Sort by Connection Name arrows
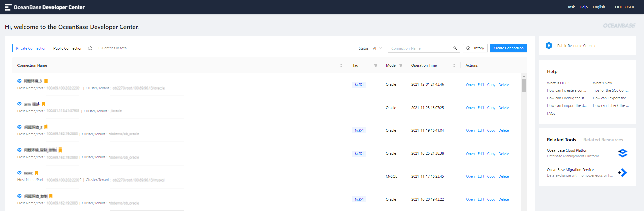This screenshot has width=644, height=211. (x=341, y=66)
